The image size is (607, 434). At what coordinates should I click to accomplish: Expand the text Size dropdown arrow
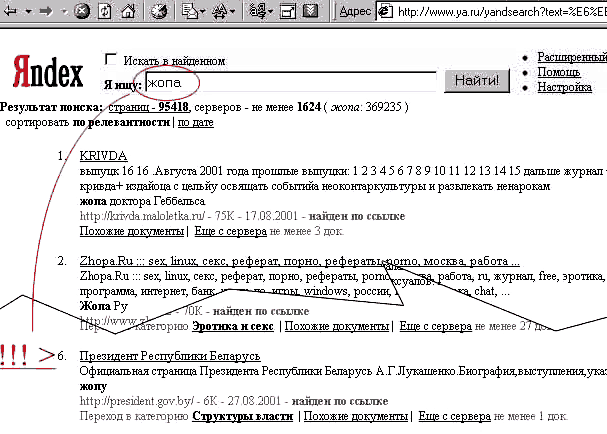click(232, 12)
